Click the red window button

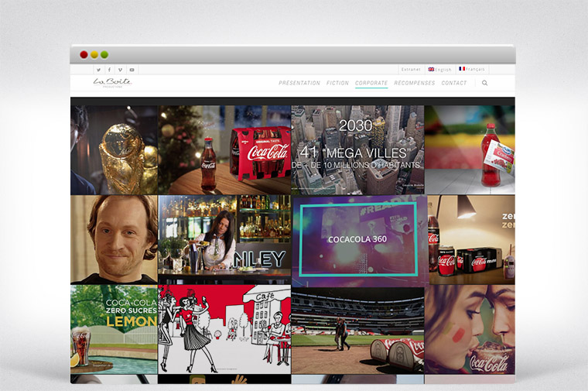tap(84, 55)
